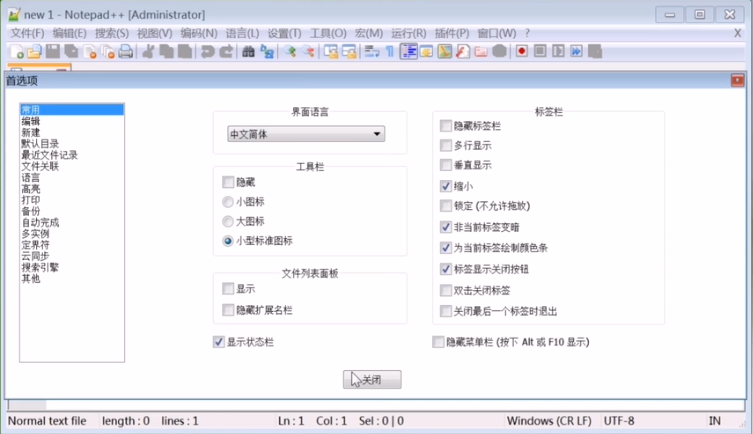This screenshot has width=753, height=434.
Task: Toggle synchronized horizontal scrolling icon
Action: click(349, 51)
